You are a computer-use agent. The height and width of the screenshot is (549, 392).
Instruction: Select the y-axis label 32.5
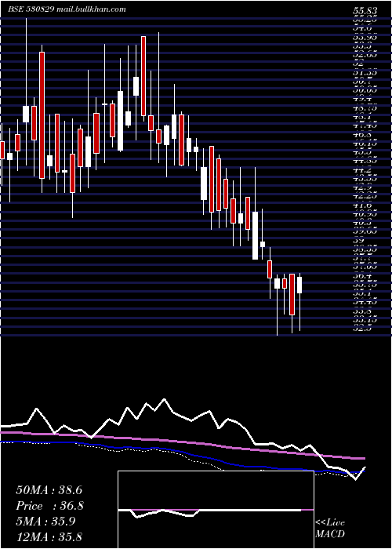click(x=362, y=329)
